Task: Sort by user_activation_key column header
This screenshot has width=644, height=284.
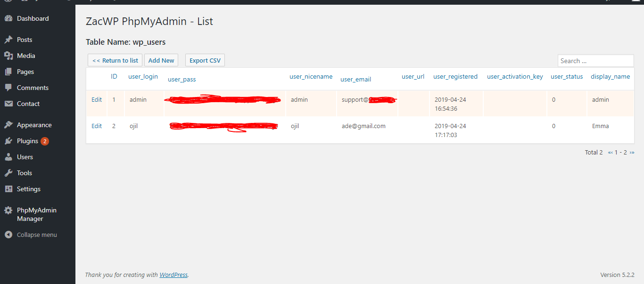Action: pos(515,76)
